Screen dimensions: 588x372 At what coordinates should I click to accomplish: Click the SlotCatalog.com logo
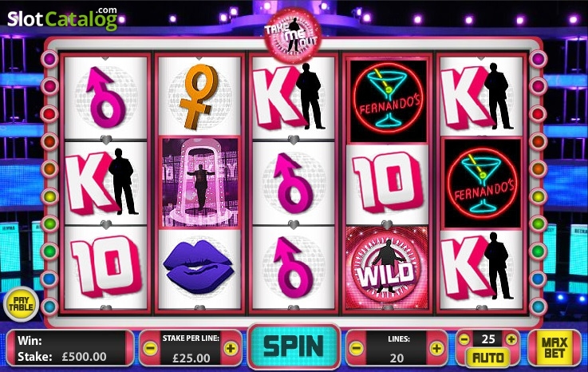pos(62,19)
